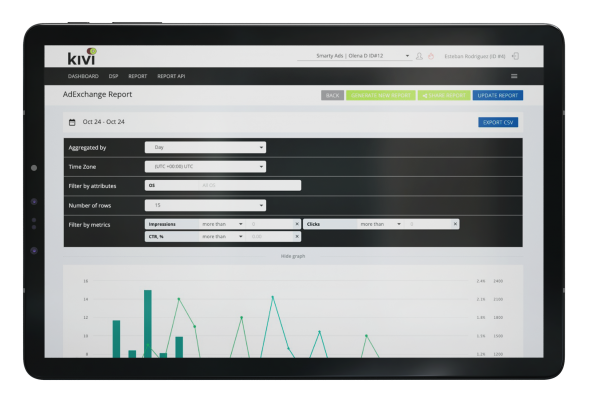Click the Aggregated by label
The width and height of the screenshot is (589, 400).
(x=87, y=148)
